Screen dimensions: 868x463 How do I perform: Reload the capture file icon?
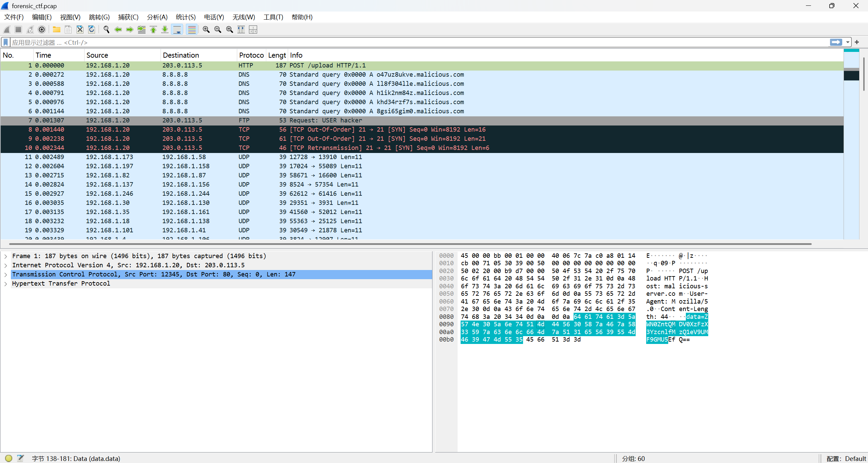coord(92,30)
